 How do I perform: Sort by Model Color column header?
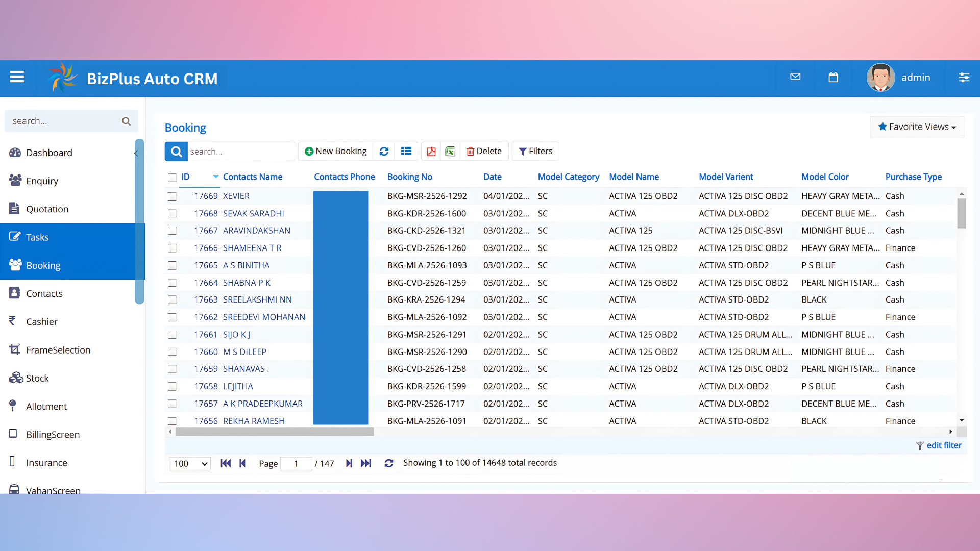[825, 177]
